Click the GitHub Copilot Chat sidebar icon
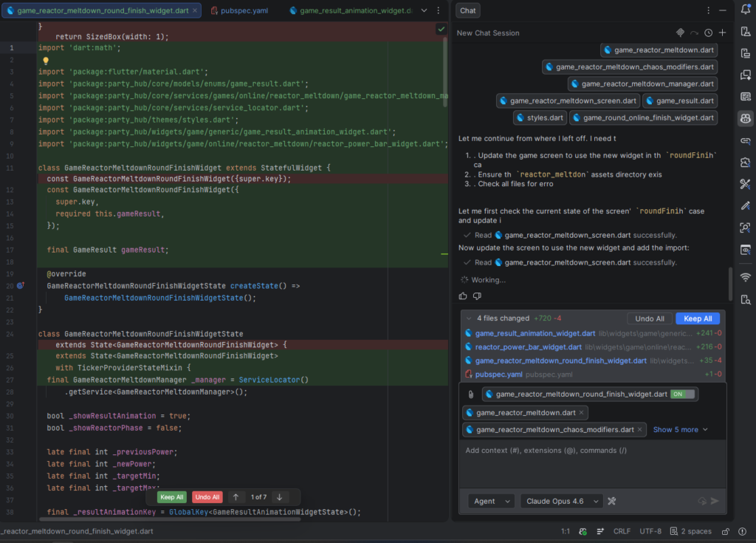This screenshot has height=543, width=756. tap(746, 119)
